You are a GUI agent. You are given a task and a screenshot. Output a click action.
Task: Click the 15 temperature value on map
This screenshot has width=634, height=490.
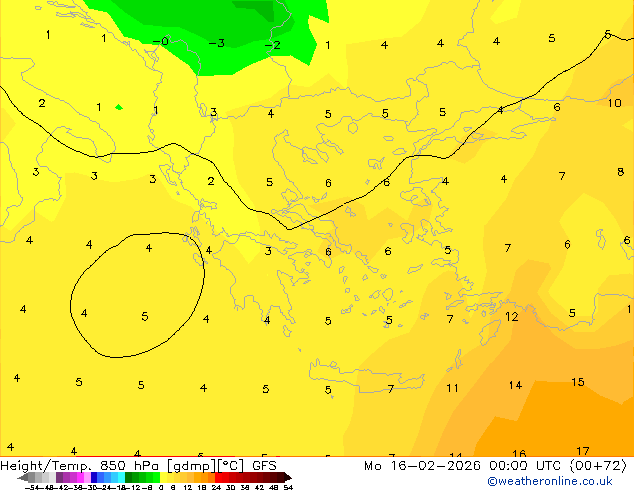click(578, 382)
